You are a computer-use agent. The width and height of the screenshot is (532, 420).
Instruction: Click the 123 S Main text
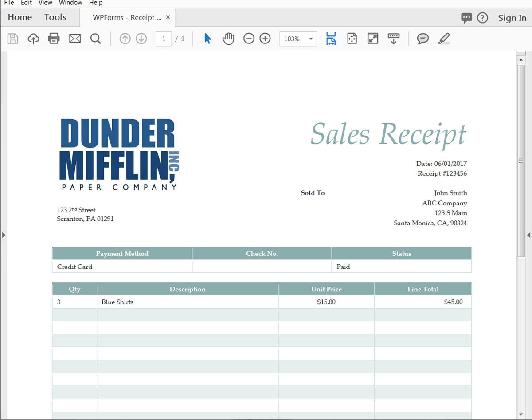[451, 213]
